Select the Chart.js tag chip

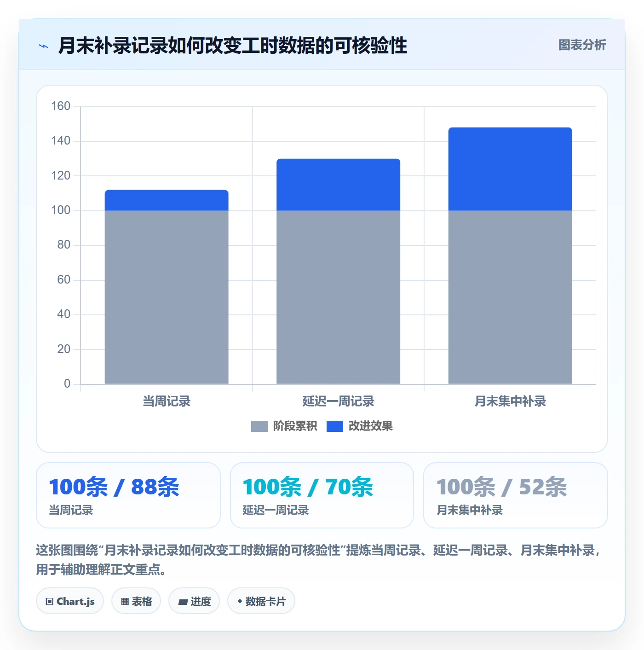(70, 601)
